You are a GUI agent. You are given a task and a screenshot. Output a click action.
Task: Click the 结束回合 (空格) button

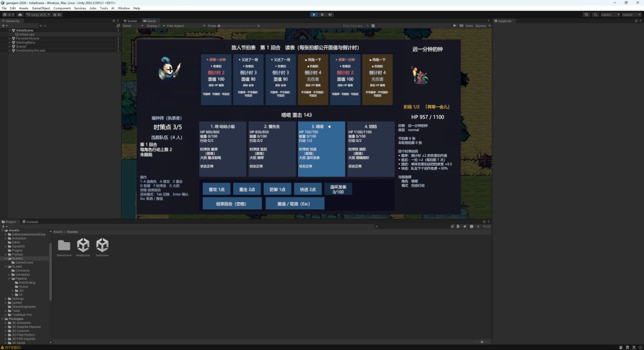231,204
